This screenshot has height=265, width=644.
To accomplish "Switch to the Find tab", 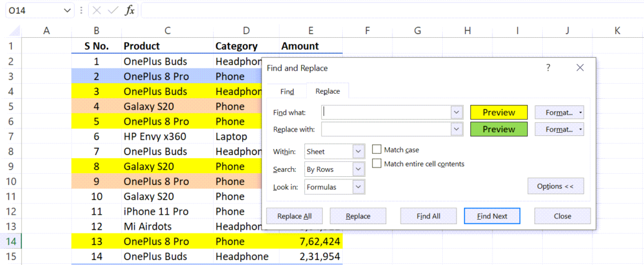I will point(287,92).
